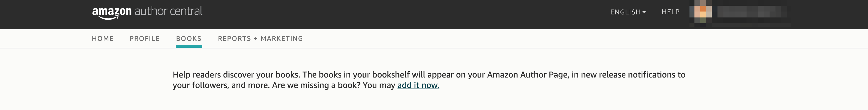Image resolution: width=868 pixels, height=110 pixels.
Task: Click the word REPORTS in navigation bar
Action: 234,38
